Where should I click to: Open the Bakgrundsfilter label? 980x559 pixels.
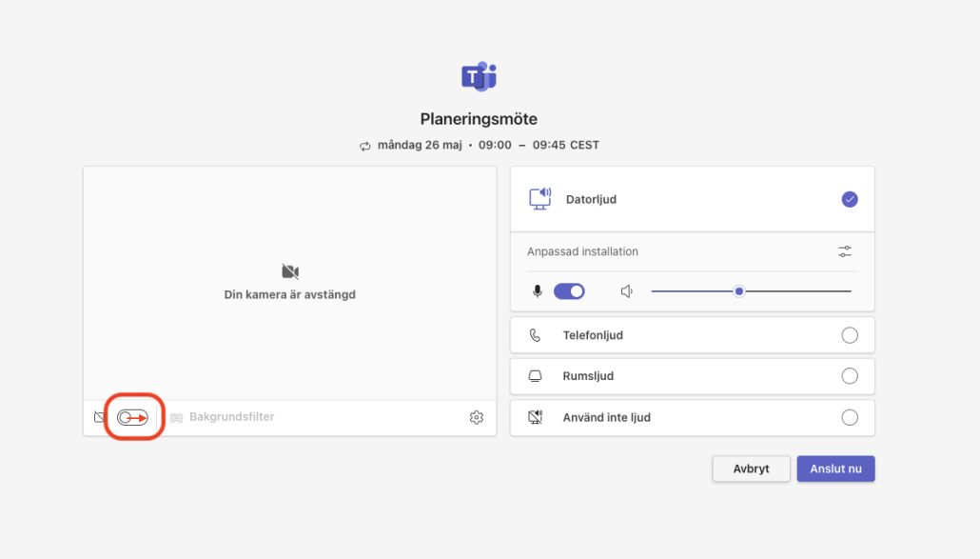pos(231,417)
